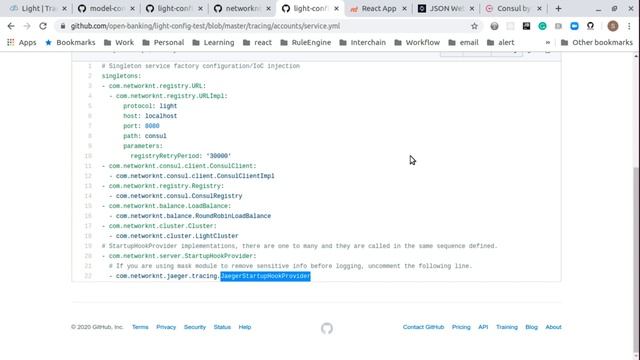Click the 'singletons:' line in the code

121,76
